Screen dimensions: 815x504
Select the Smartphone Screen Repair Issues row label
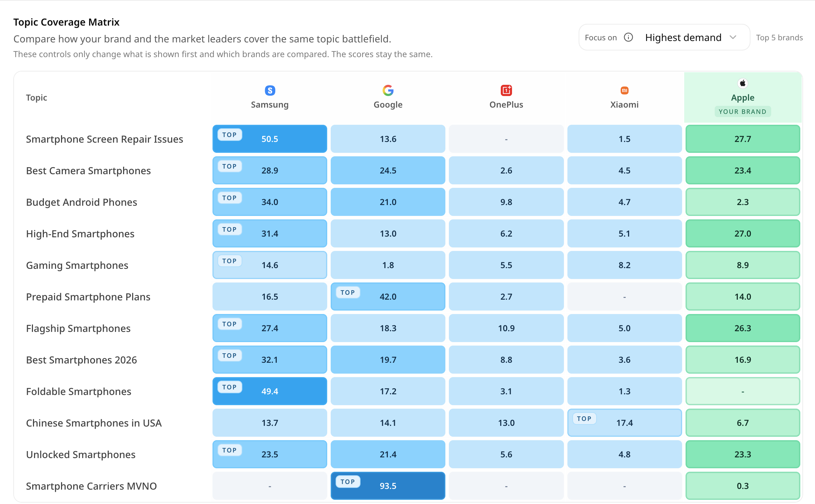[x=105, y=139]
